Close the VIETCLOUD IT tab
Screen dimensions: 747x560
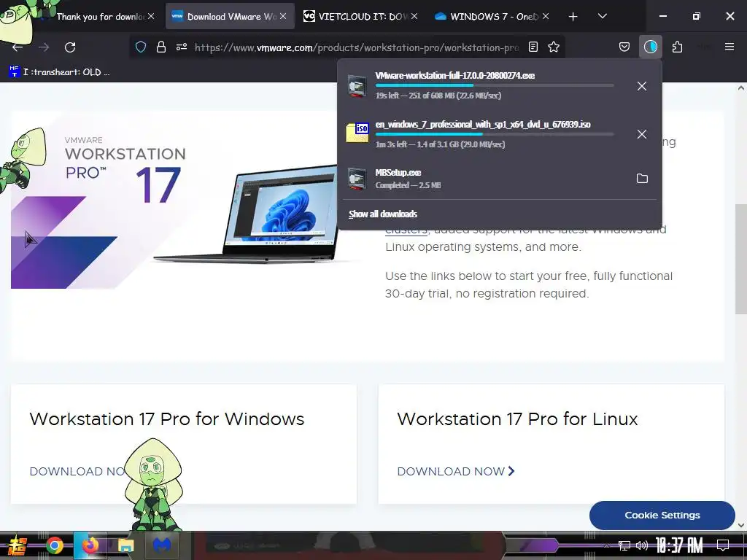(414, 16)
